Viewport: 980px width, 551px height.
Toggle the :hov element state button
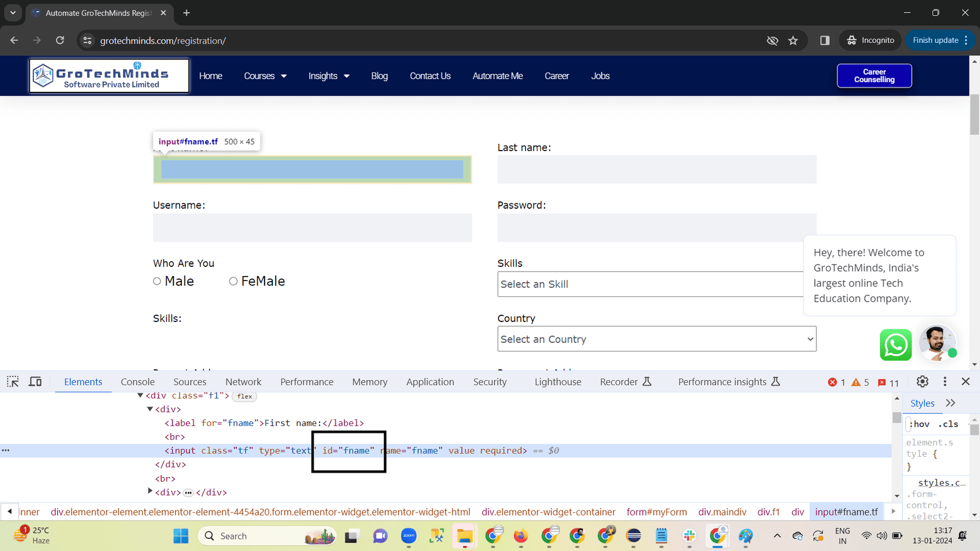(x=919, y=424)
